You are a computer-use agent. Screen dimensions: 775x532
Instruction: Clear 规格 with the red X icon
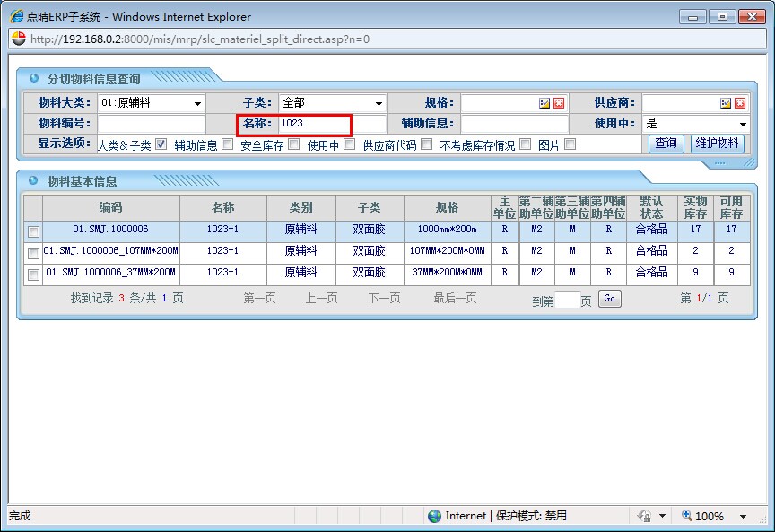pos(558,103)
